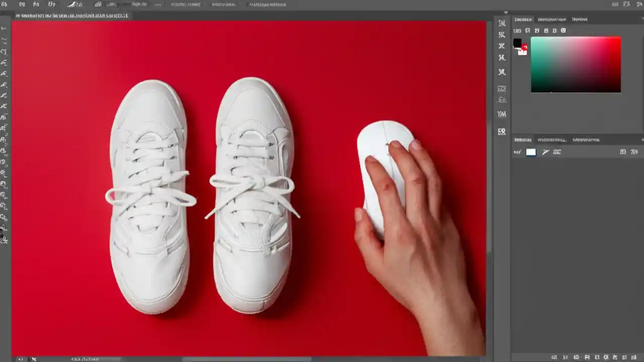The height and width of the screenshot is (362, 644).
Task: Open the Color panel flyout menu
Action: (642, 19)
